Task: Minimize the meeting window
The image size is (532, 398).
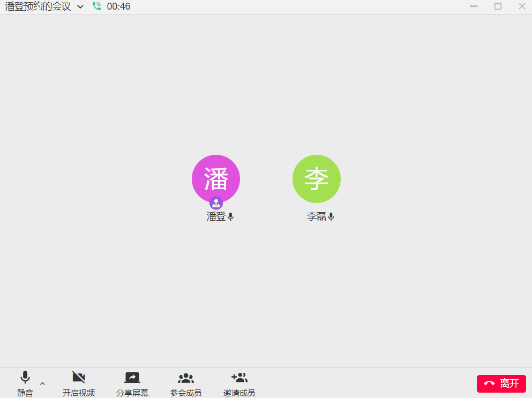Action: 474,6
